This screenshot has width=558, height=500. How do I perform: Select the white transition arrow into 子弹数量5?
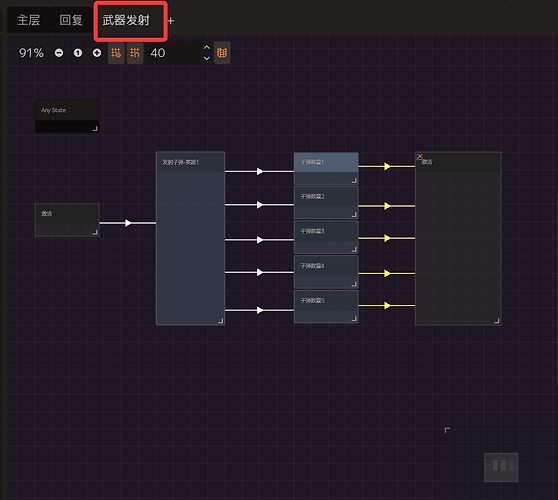click(260, 310)
